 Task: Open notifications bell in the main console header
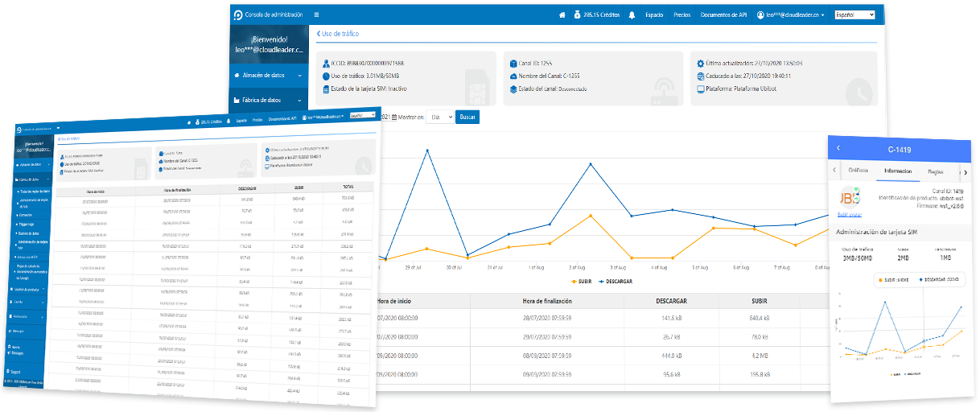point(632,14)
